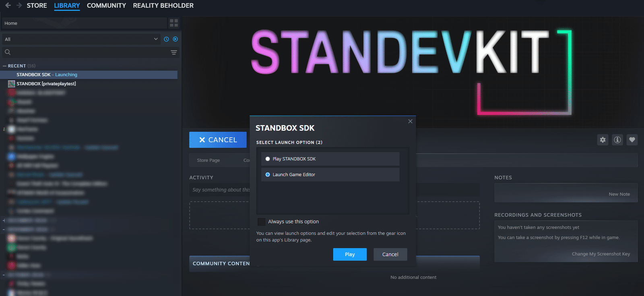Collapse the RECENT category
This screenshot has height=296, width=644.
tap(4, 66)
